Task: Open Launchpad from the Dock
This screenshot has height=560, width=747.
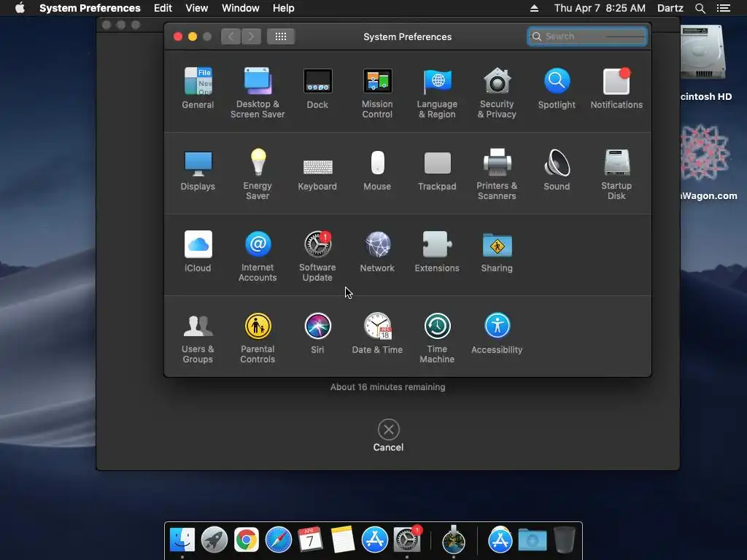Action: 214,540
